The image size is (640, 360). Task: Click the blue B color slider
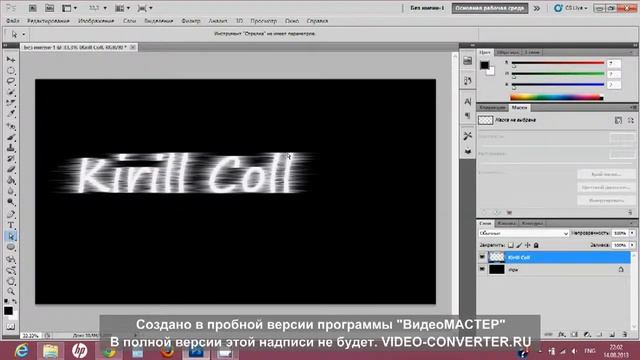pos(558,84)
